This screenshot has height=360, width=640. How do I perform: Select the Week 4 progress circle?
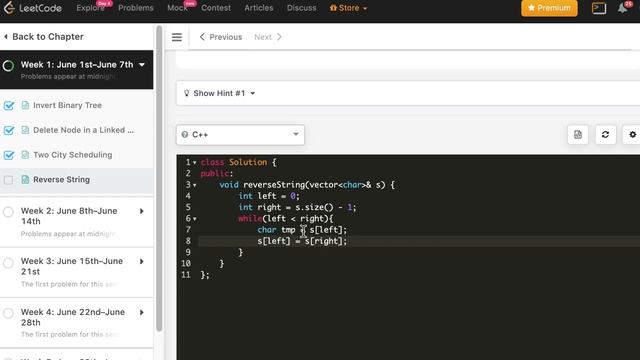(x=8, y=313)
